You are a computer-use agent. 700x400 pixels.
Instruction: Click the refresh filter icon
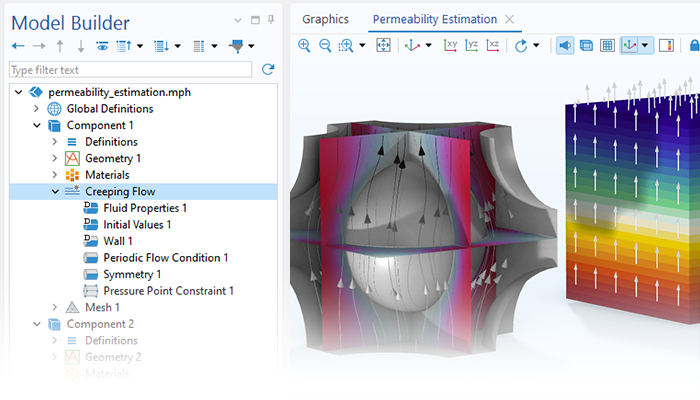[x=268, y=69]
